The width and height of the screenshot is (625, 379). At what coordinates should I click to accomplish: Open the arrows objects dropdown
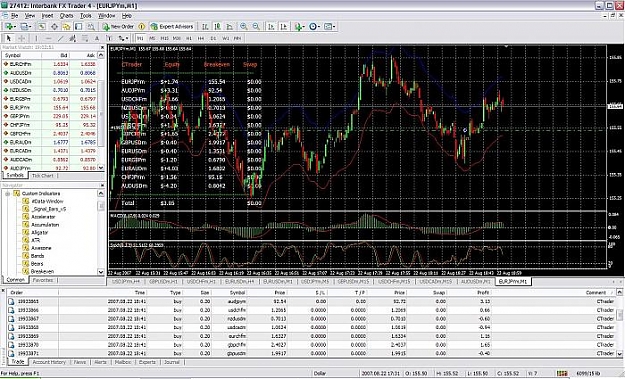coord(123,38)
